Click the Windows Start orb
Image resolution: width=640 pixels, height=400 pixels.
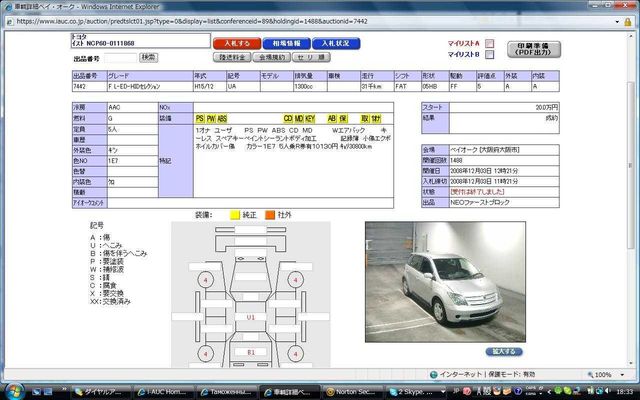coord(14,391)
